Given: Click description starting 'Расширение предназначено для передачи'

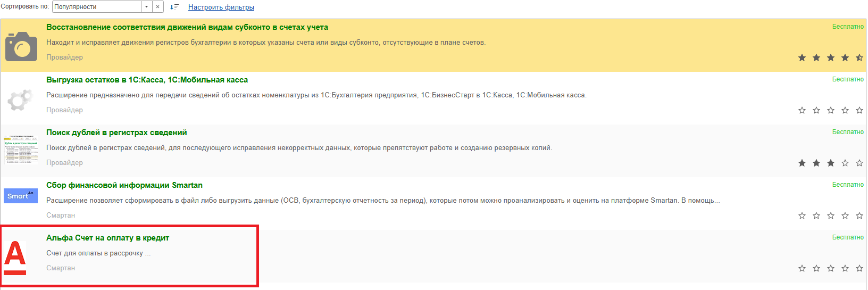Looking at the screenshot, I should click(316, 95).
